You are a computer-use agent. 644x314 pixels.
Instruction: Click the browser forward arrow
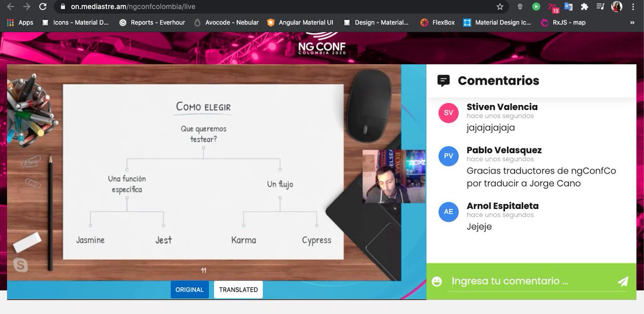pyautogui.click(x=27, y=7)
